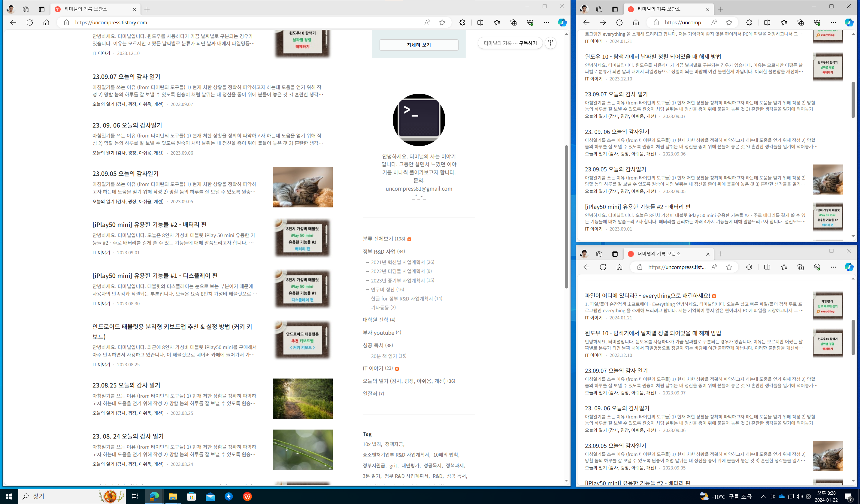Open IT 이야기 category link in sidebar

(373, 368)
